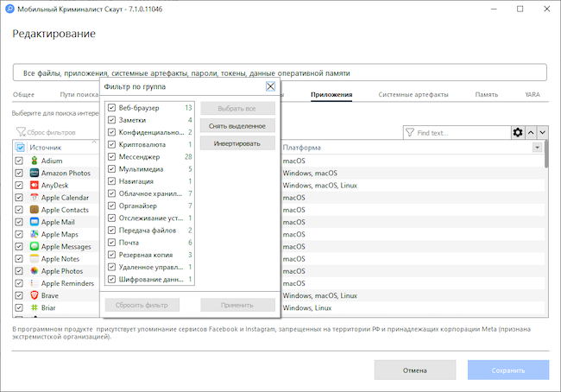Click Windows, macOS, Linux cell for AnyDesk
561x392 pixels.
click(320, 186)
